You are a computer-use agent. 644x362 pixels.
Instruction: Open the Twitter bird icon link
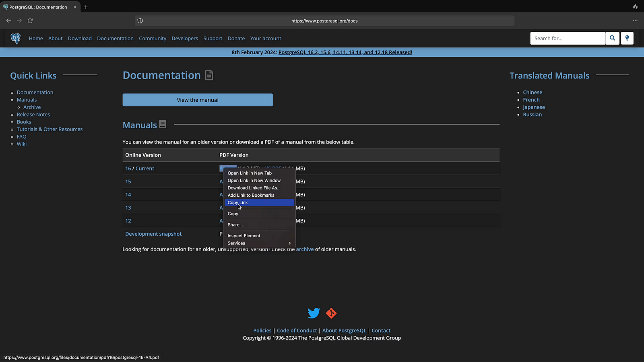314,313
